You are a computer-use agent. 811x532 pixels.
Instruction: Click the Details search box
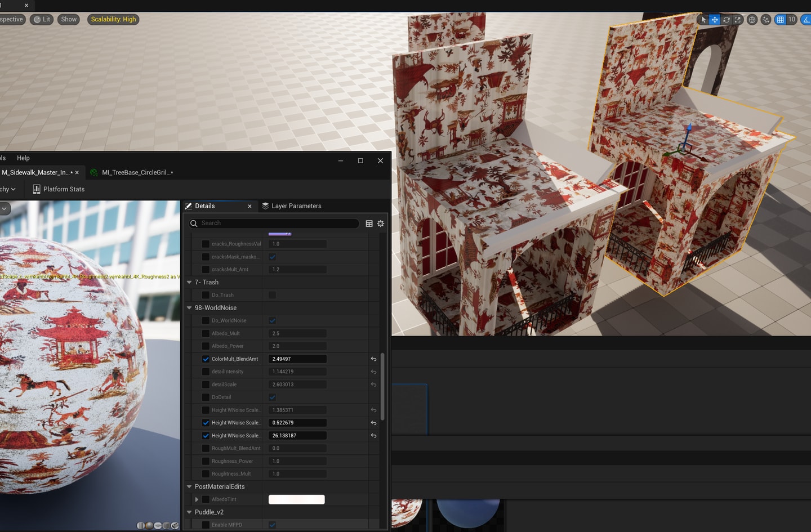[274, 223]
